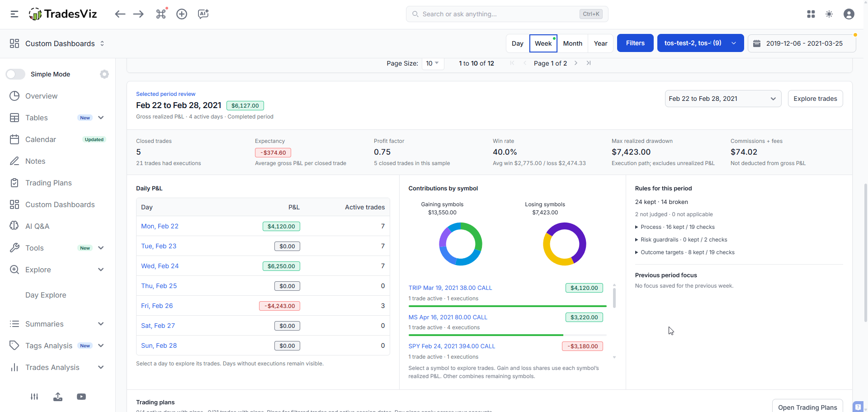Viewport: 868px width, 412px height.
Task: Toggle the Simple Mode switch
Action: tap(15, 74)
